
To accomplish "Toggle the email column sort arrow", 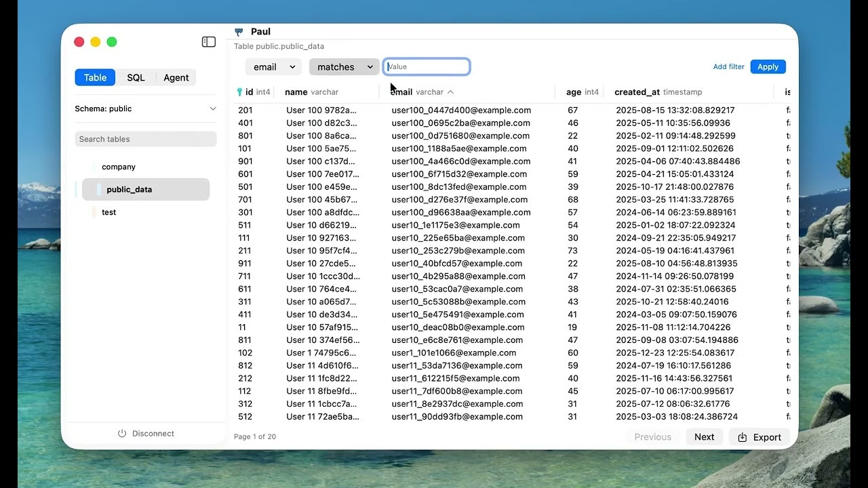I will tap(450, 92).
